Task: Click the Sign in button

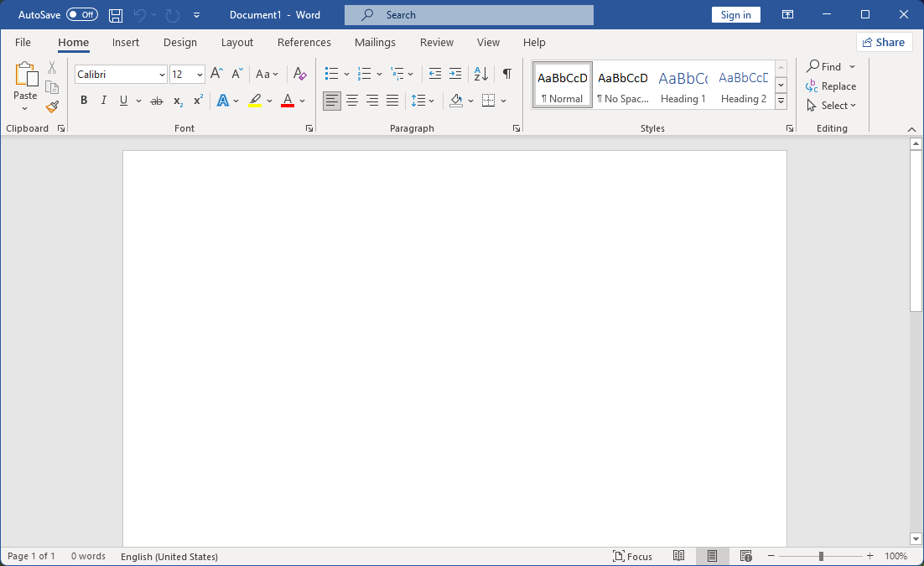Action: point(736,15)
